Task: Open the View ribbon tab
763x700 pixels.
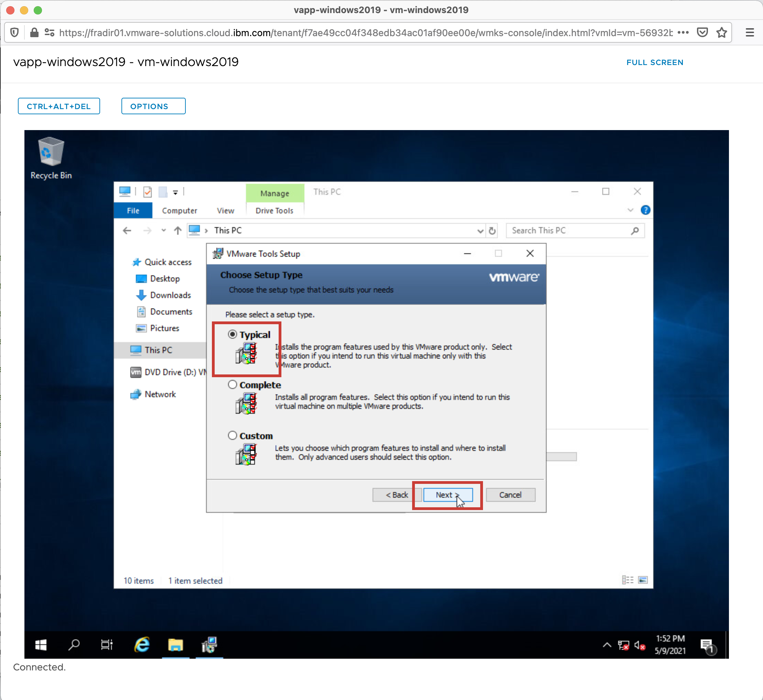Action: 225,211
